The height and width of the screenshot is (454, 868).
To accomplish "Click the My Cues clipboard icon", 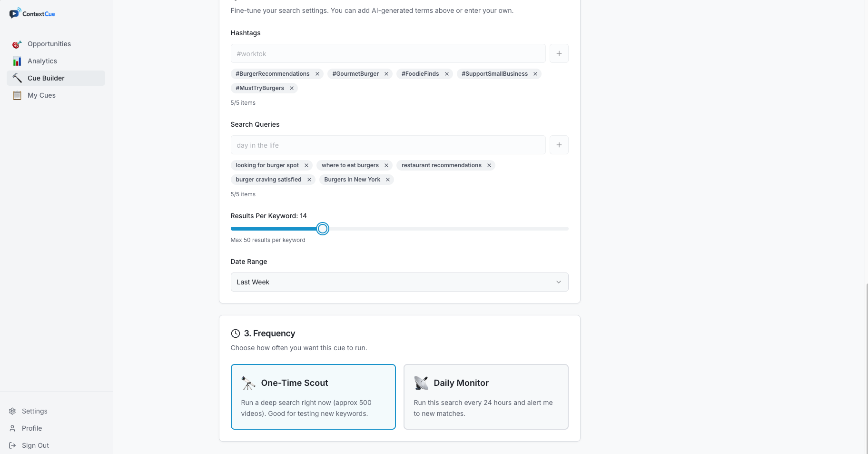I will [x=17, y=95].
